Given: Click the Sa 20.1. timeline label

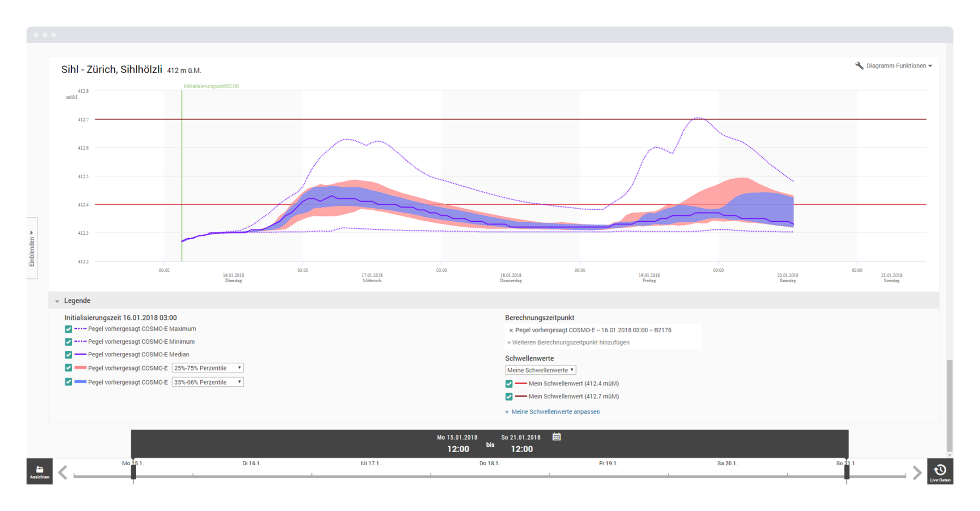Looking at the screenshot, I should (727, 464).
